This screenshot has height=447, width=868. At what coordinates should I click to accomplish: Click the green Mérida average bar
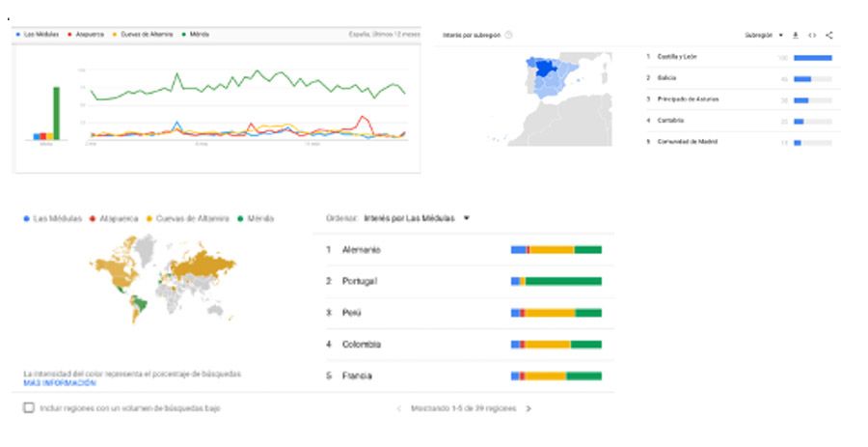(56, 113)
